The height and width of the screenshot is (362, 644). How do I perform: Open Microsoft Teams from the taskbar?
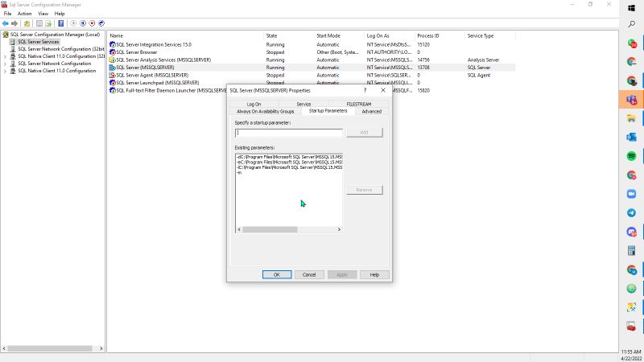pyautogui.click(x=631, y=99)
